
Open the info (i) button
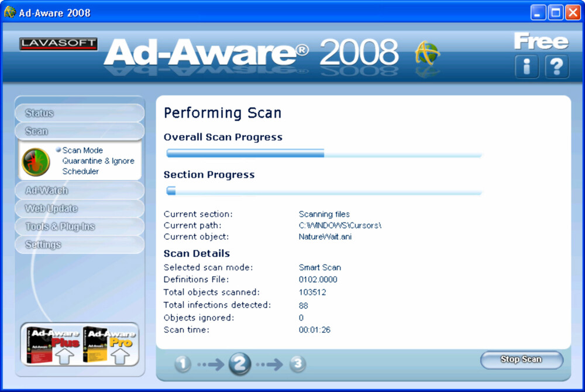pyautogui.click(x=526, y=67)
